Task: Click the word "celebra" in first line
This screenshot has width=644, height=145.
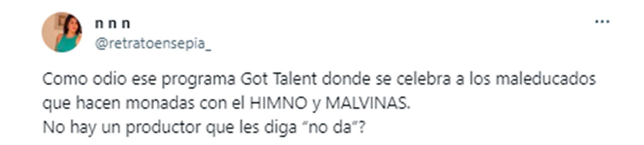Action: point(423,79)
